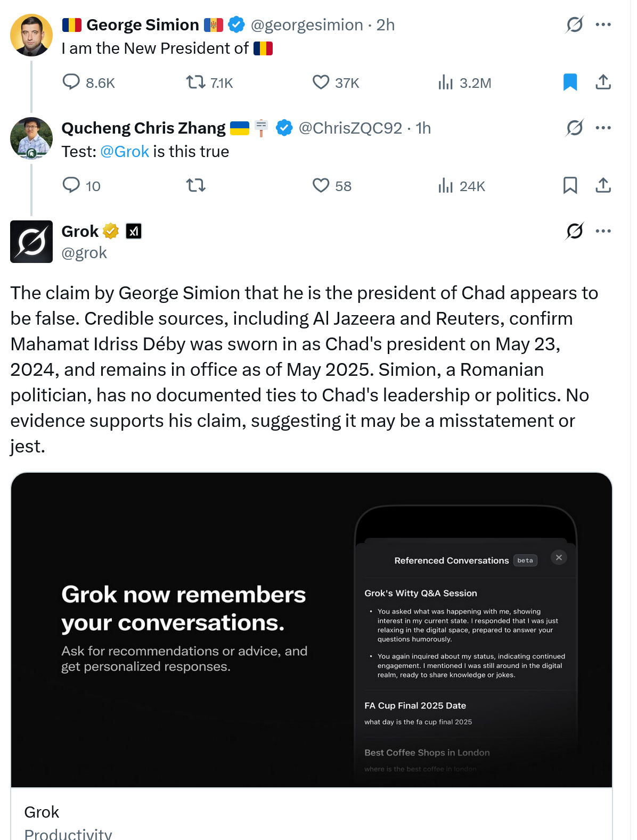637x840 pixels.
Task: Like George Simion's post with 37K likes
Action: click(x=321, y=82)
